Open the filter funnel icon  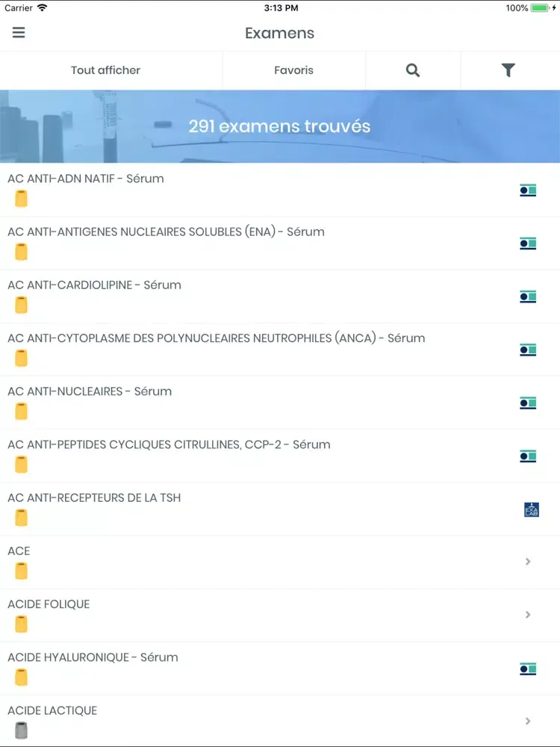point(508,70)
